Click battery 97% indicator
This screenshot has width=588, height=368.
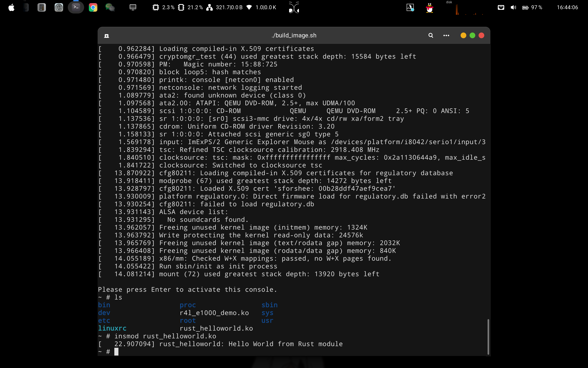[x=532, y=7]
